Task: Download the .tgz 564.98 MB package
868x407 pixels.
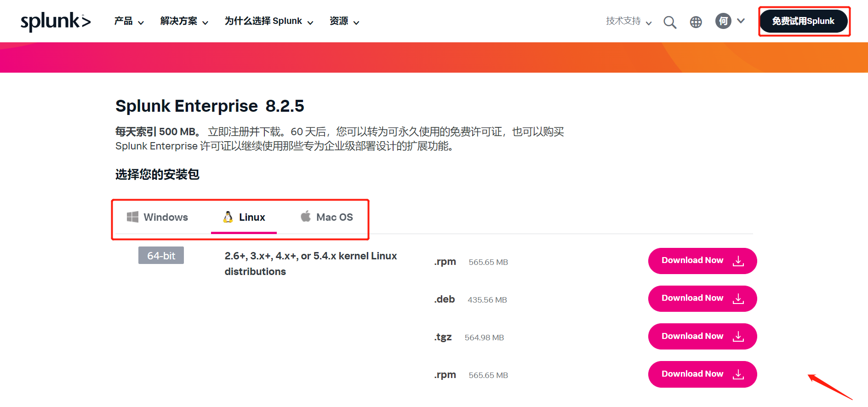Action: coord(702,336)
